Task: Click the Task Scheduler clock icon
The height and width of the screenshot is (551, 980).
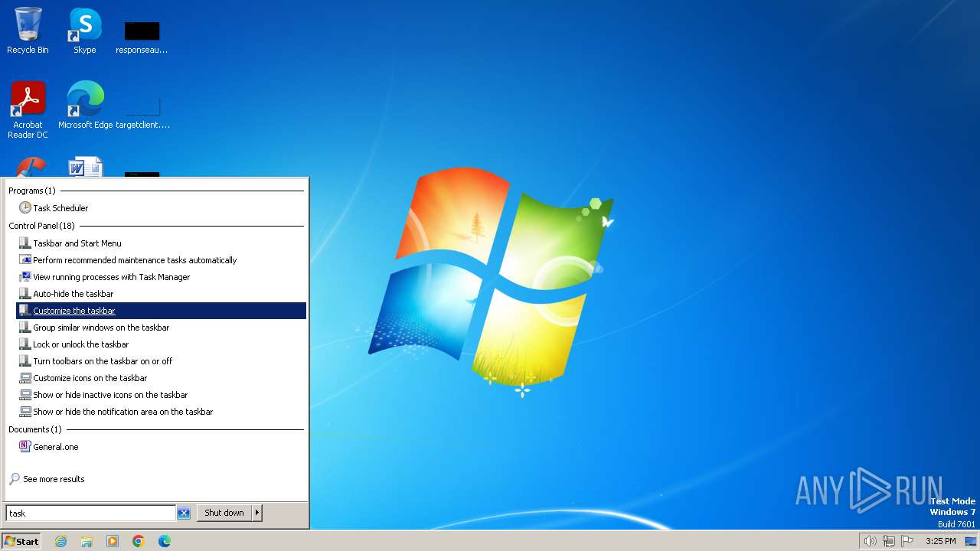Action: (25, 208)
